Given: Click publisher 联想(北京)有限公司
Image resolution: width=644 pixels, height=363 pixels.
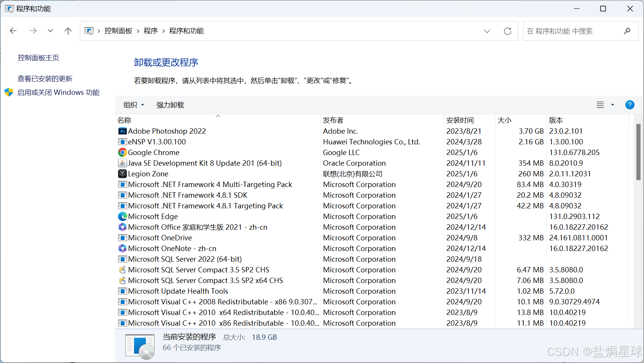Looking at the screenshot, I should 353,174.
